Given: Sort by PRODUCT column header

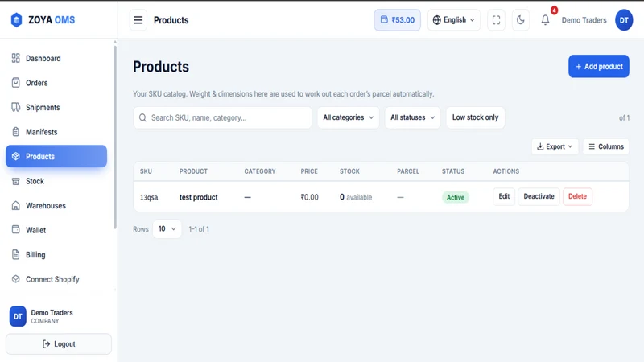Looking at the screenshot, I should [x=193, y=171].
